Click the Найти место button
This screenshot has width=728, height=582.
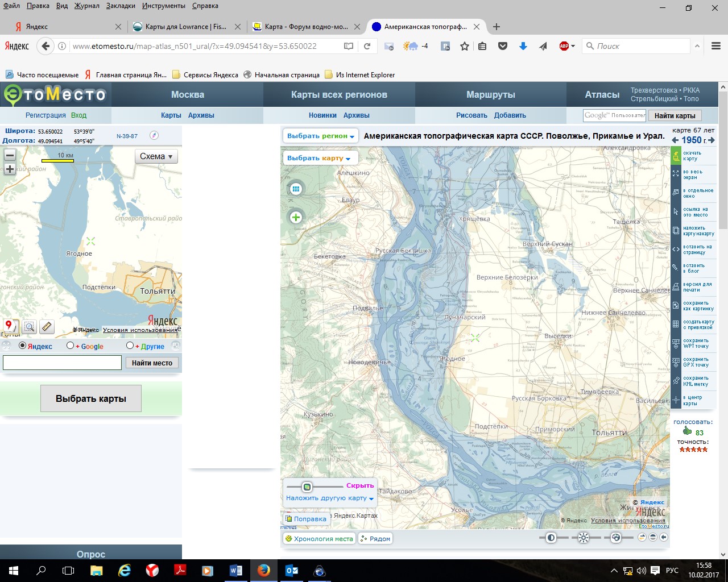[x=152, y=363]
